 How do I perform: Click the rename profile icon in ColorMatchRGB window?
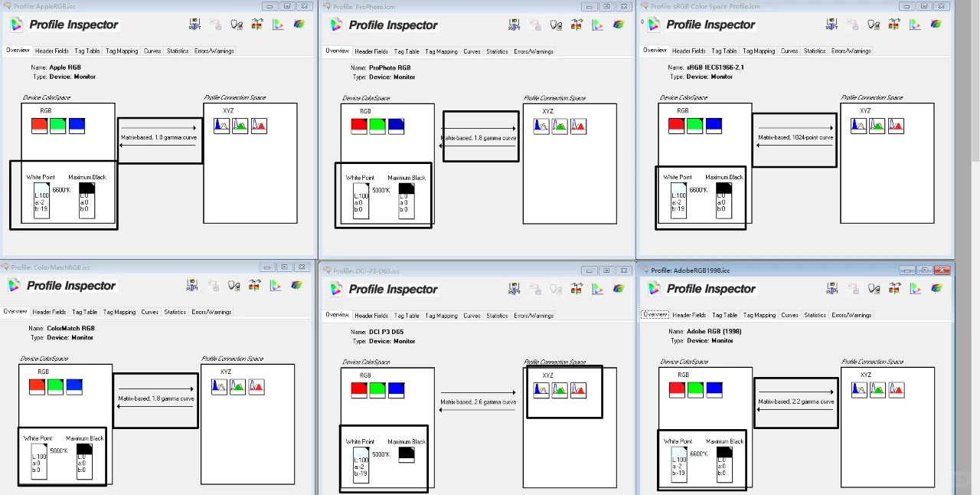click(192, 285)
